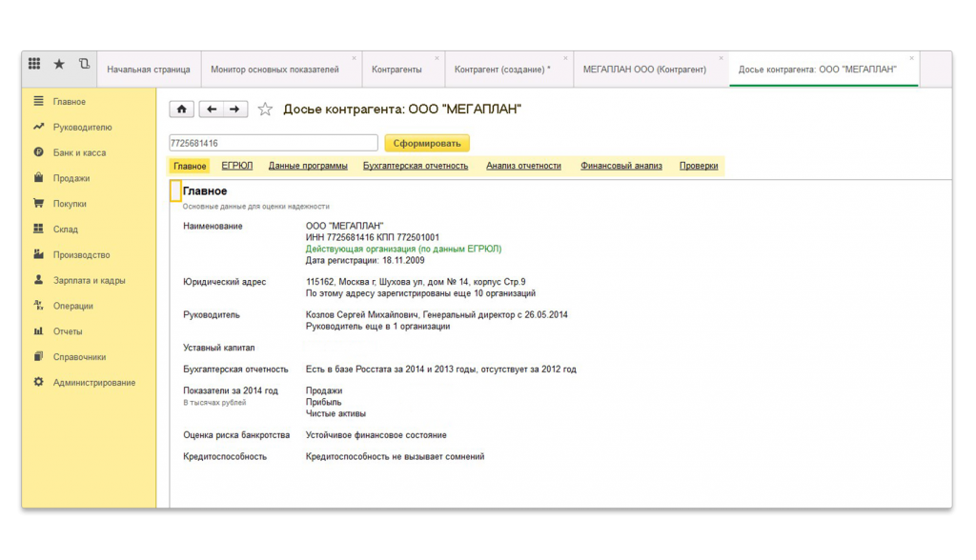Click the Продажи bag icon

tap(38, 177)
